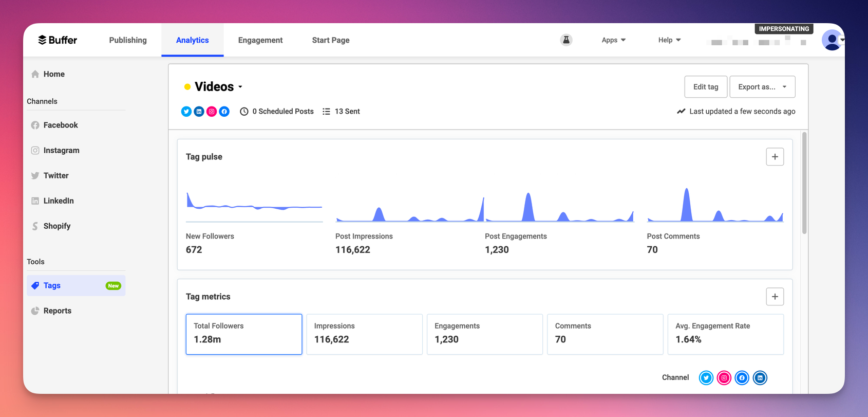Toggle the LinkedIn channel filter
This screenshot has height=417, width=868.
(x=760, y=378)
